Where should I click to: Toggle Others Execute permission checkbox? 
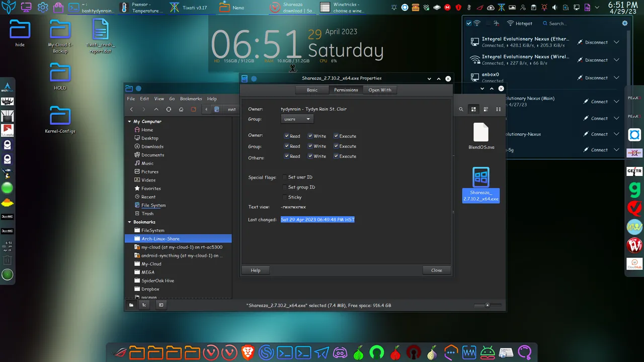[336, 156]
